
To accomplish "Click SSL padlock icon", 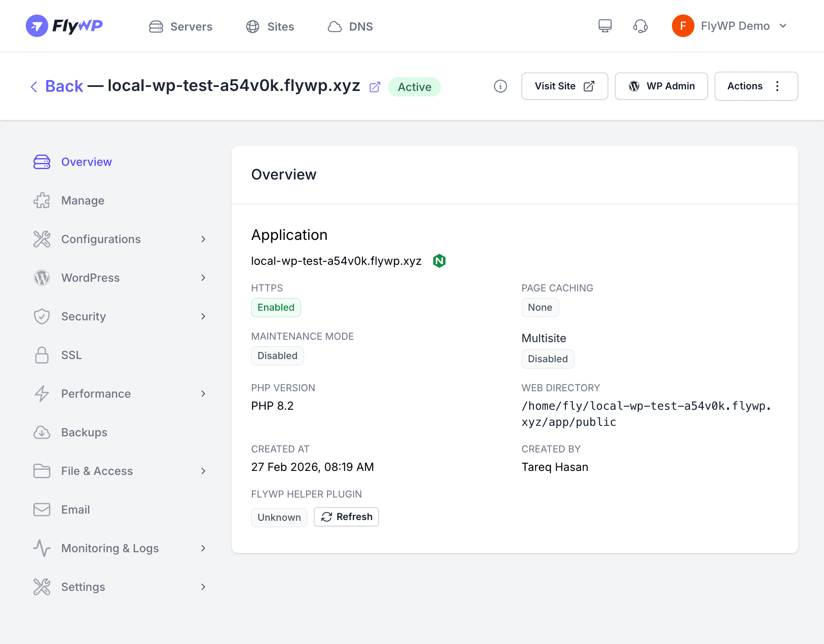I will (x=42, y=355).
